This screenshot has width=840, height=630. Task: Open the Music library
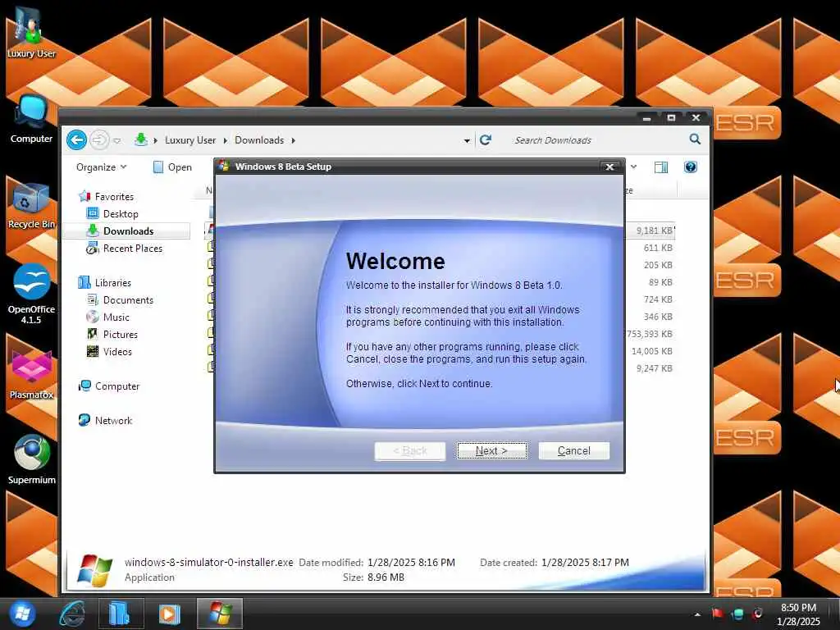[x=108, y=317]
